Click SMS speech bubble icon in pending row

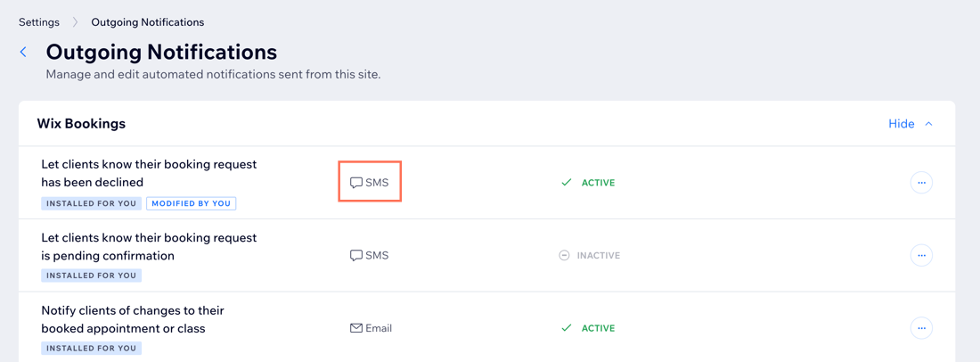[x=356, y=255]
